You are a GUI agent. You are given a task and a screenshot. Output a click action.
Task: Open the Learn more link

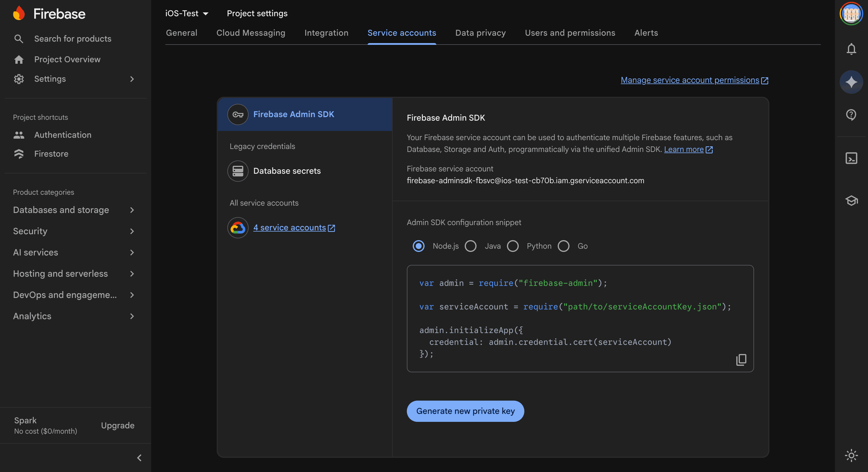coord(684,150)
